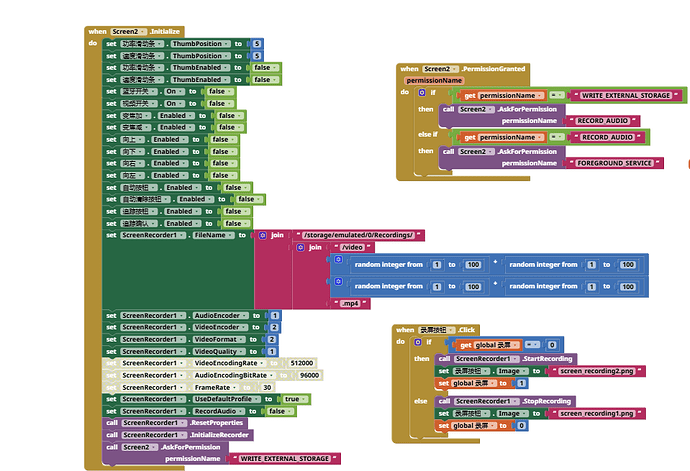Edit the /storage/emulated/0/Recordings/ text field
Viewport: 690px width, 471px height.
click(x=358, y=236)
